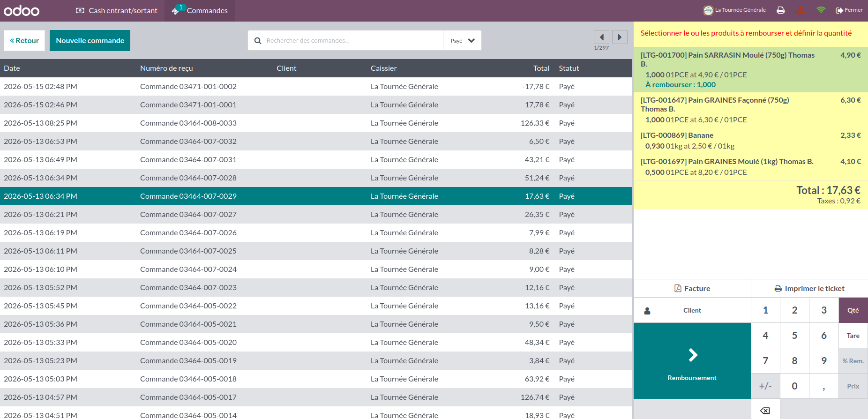The image size is (868, 419).
Task: Select order Commande 03464-007-0025
Action: (316, 251)
